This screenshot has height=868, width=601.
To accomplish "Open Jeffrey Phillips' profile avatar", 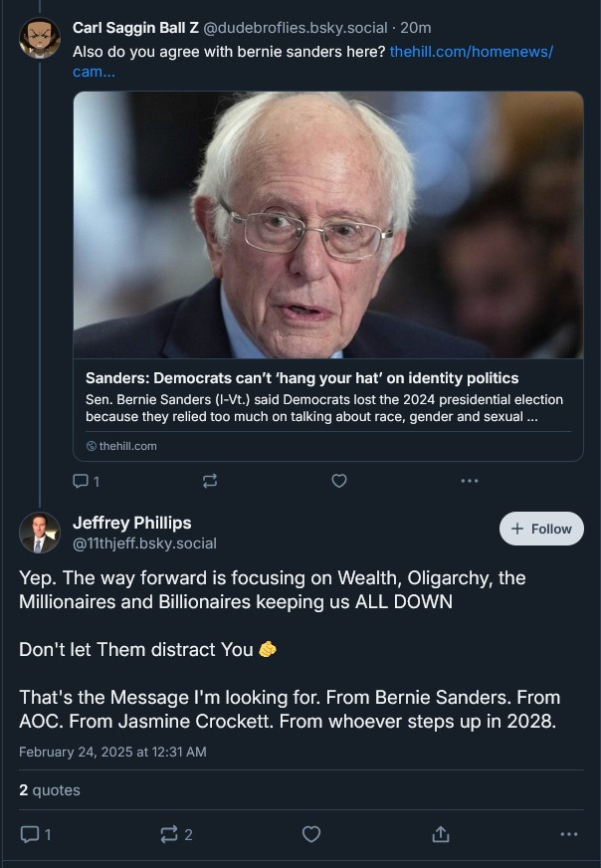I will [x=40, y=533].
